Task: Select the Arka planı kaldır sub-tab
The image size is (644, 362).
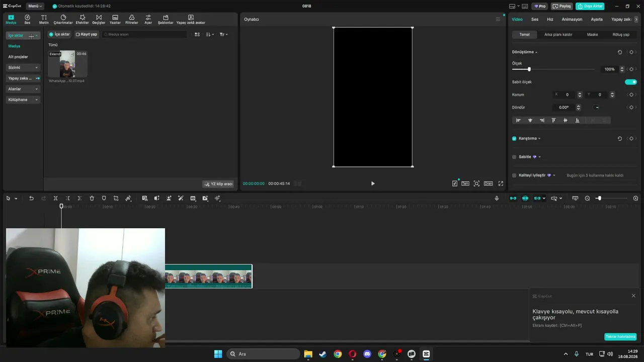Action: point(558,35)
